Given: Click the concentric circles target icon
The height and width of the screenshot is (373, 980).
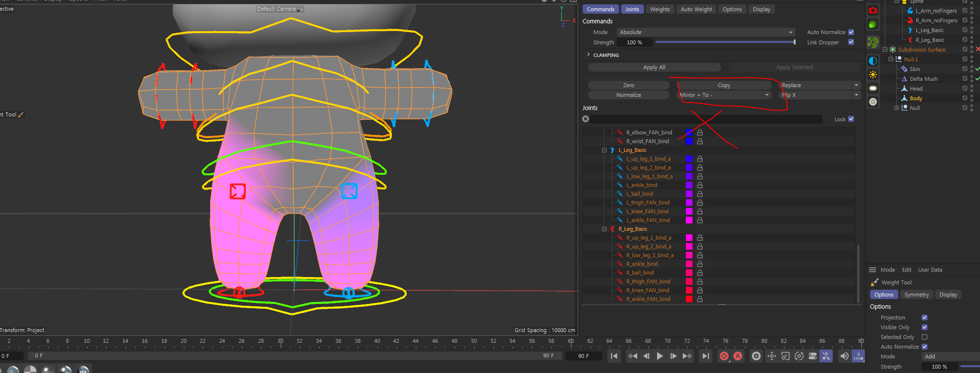Looking at the screenshot, I should pos(873,102).
